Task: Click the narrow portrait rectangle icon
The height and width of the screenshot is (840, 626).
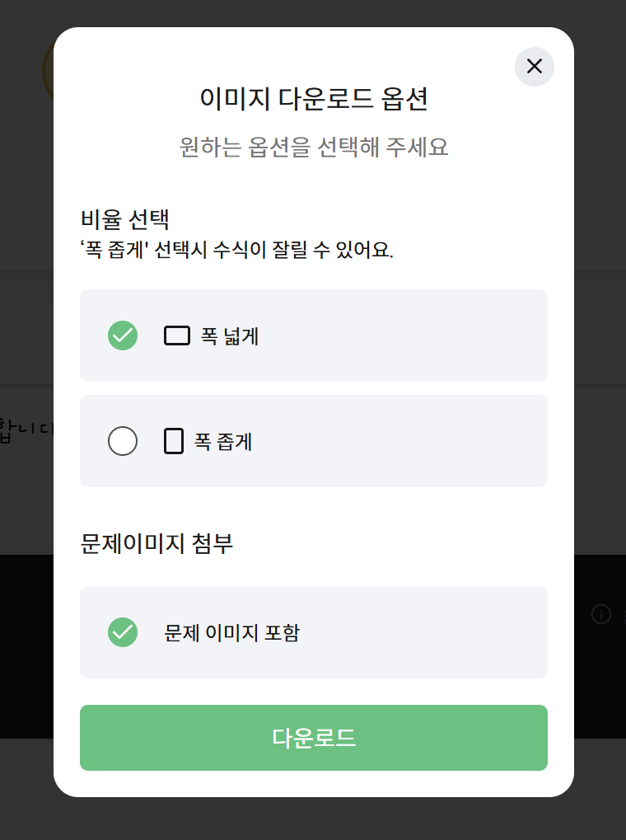Action: (x=174, y=441)
